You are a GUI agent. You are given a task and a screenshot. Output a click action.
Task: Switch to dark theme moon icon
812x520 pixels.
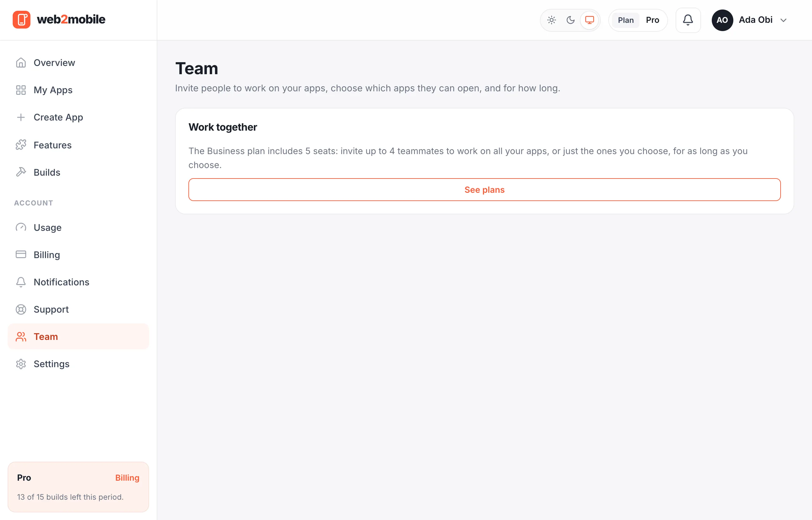coord(571,20)
